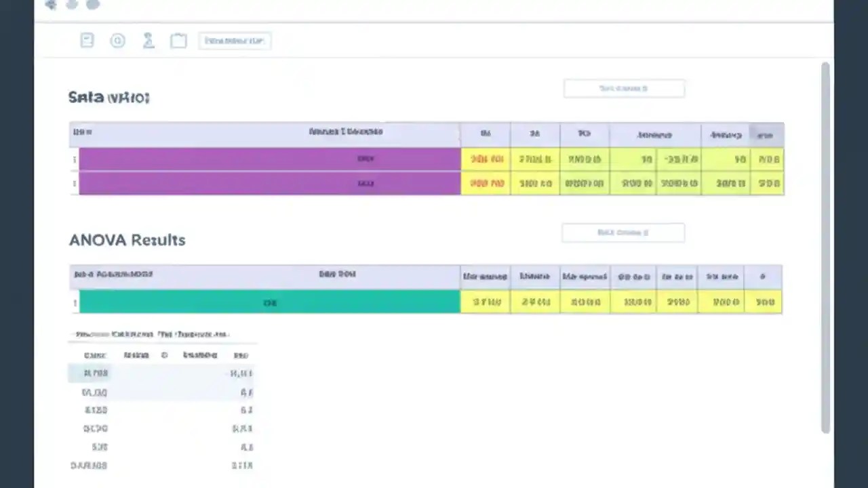Click a yellow value cell in the first data row
Viewport: 868px width, 488px height.
pos(485,159)
